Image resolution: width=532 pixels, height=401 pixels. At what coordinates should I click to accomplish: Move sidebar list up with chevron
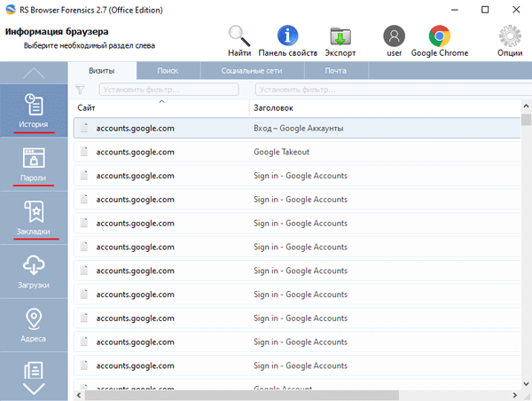click(34, 73)
